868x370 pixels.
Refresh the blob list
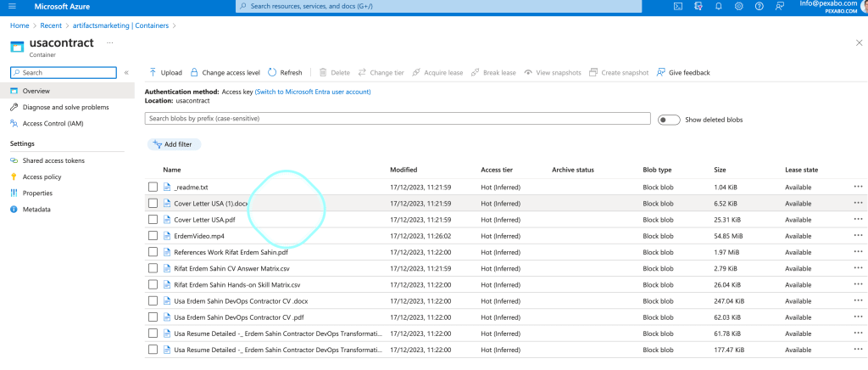285,73
